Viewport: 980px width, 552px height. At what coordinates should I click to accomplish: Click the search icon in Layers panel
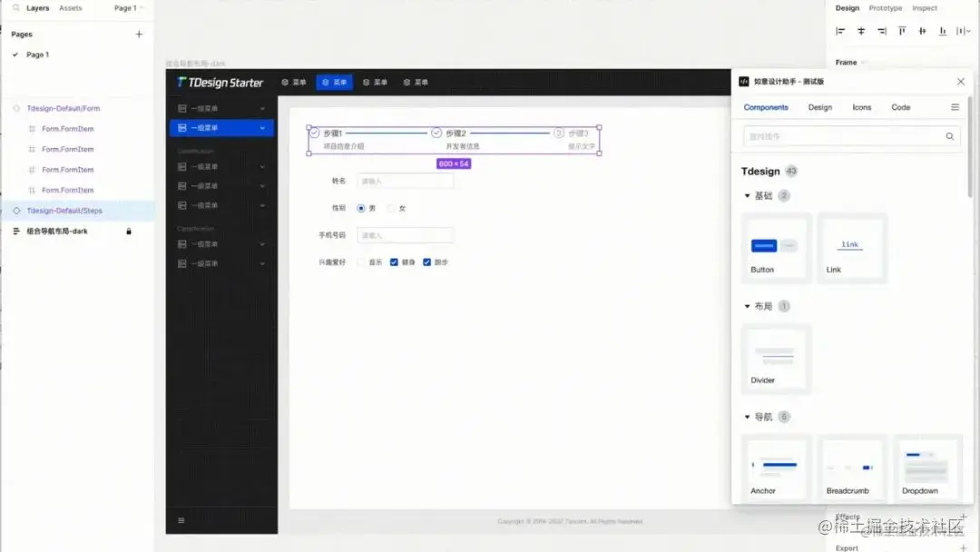tap(16, 8)
